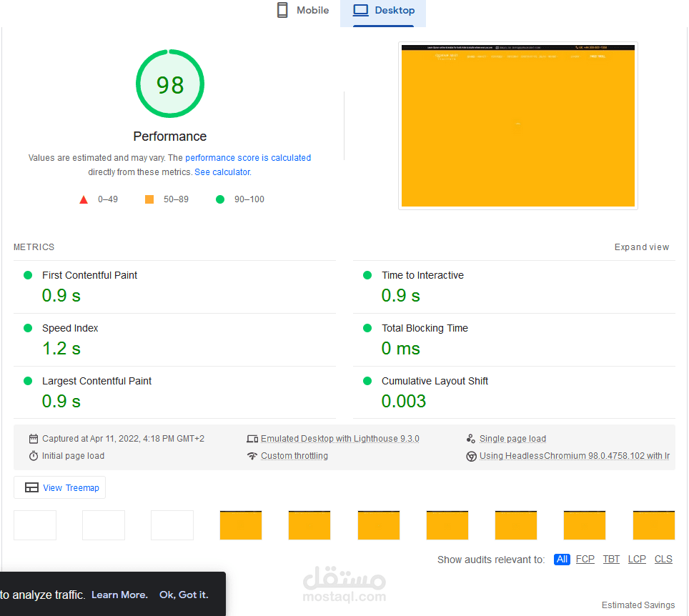
Task: Click the View Treemap button
Action: [60, 487]
